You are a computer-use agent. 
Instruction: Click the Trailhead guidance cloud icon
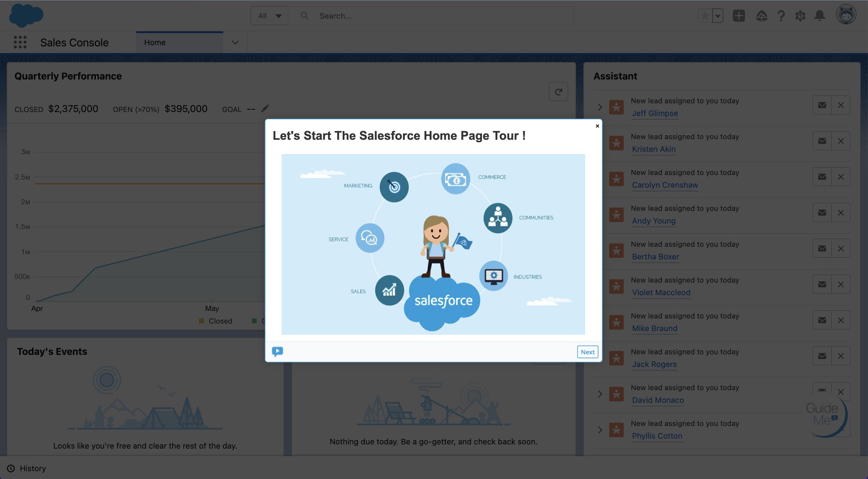coord(762,16)
